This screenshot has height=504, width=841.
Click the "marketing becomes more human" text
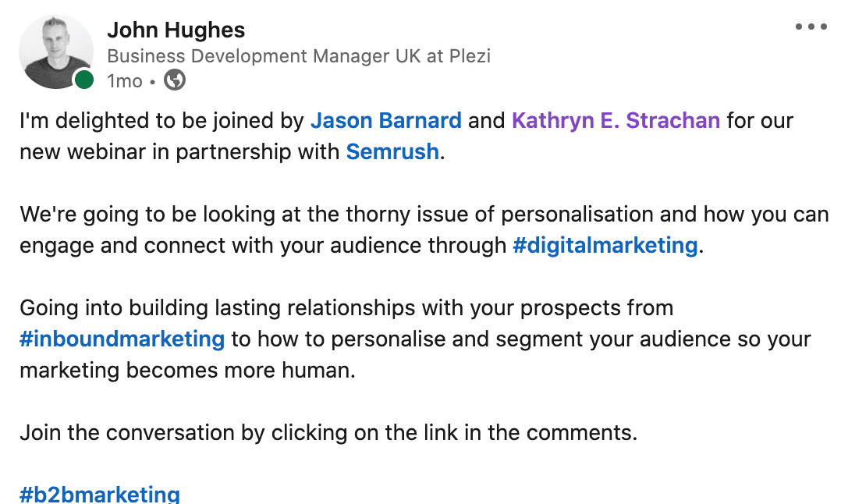click(188, 371)
